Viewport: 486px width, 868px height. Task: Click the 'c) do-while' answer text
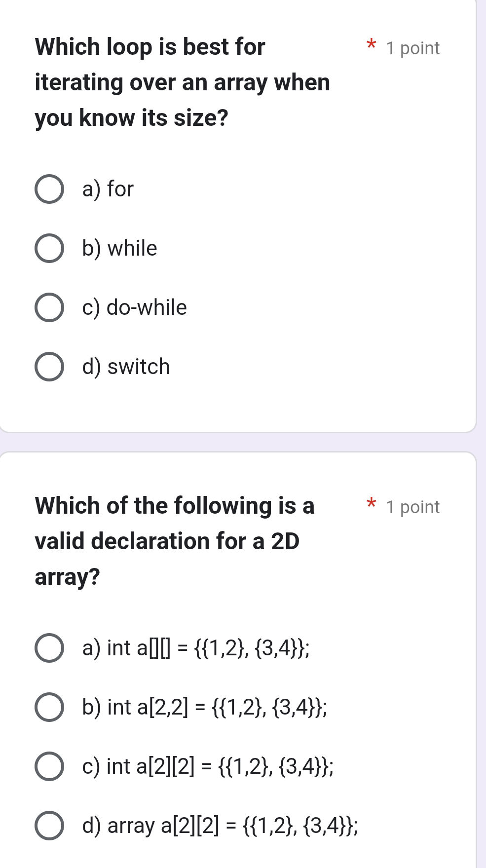(x=135, y=307)
